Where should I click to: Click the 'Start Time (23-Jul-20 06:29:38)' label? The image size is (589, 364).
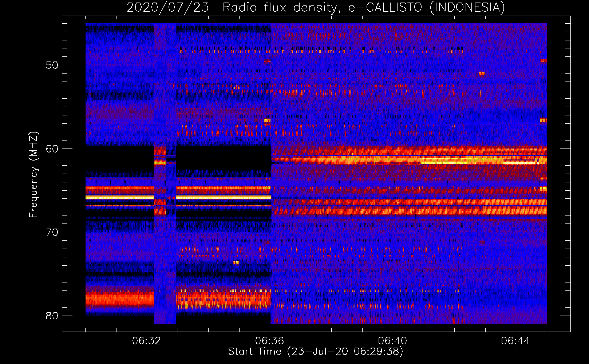click(x=316, y=352)
